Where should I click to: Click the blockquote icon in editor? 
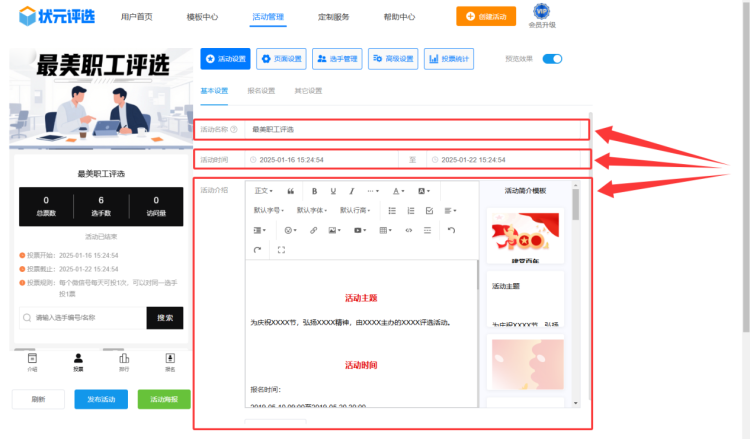tap(291, 190)
